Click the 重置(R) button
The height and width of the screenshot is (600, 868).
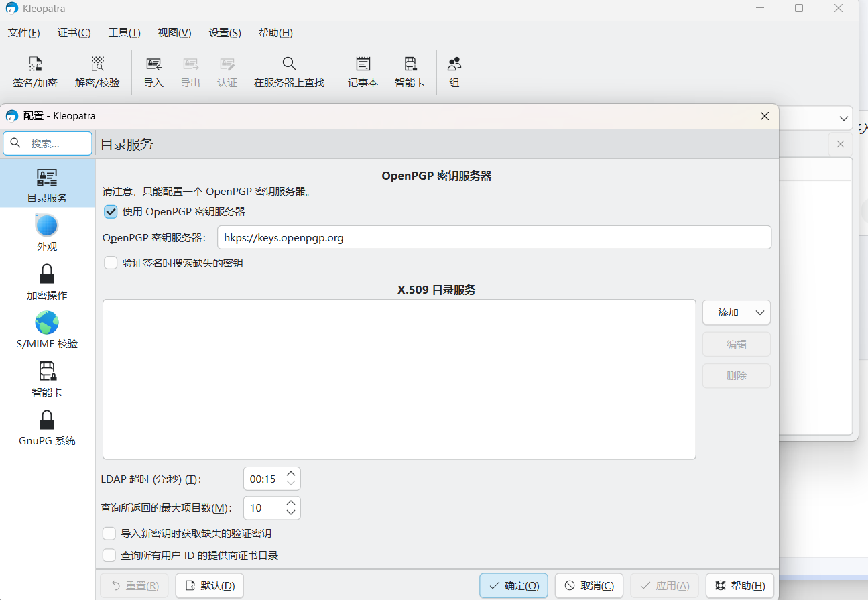click(134, 585)
